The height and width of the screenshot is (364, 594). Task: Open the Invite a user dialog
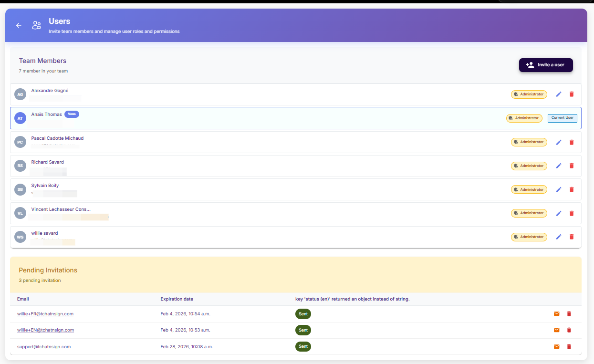(546, 65)
